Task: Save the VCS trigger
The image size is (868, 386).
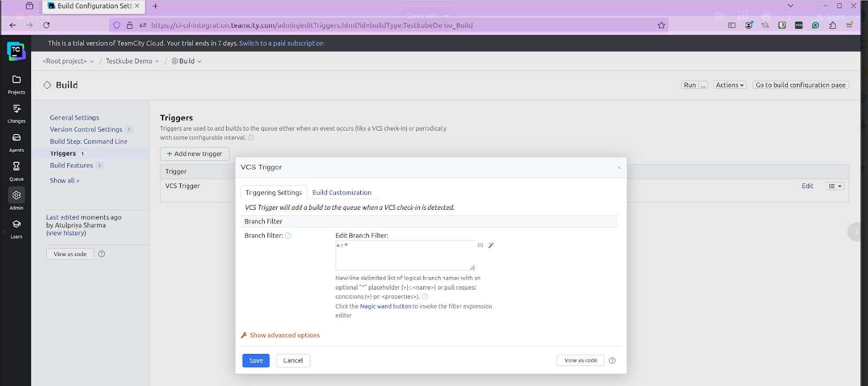Action: 256,361
